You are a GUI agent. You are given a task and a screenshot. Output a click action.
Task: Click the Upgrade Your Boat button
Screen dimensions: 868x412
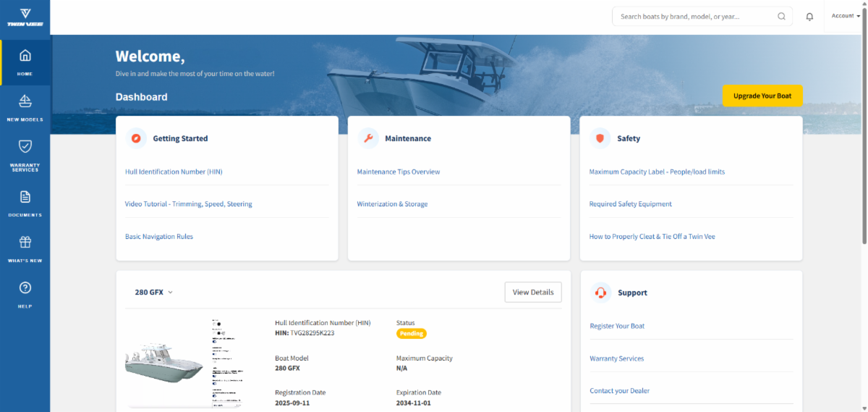tap(762, 96)
